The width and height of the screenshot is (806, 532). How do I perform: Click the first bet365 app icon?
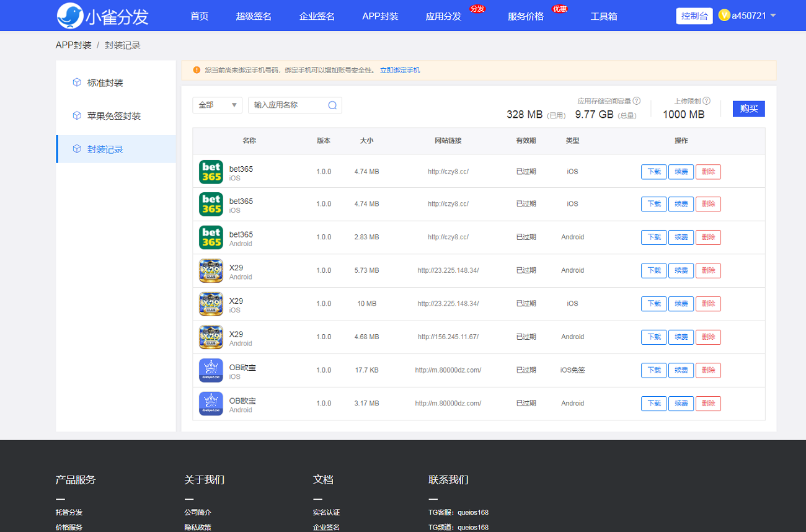(x=211, y=172)
